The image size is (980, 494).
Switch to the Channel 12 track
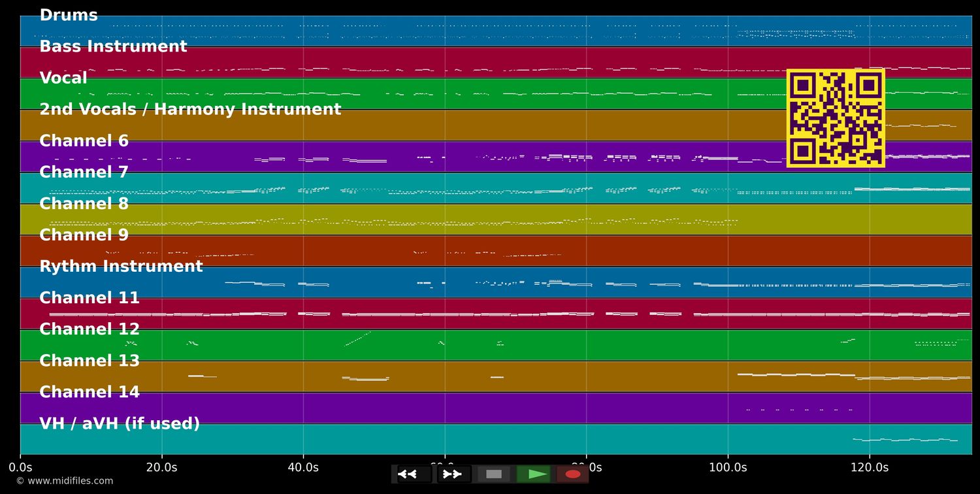(x=90, y=329)
